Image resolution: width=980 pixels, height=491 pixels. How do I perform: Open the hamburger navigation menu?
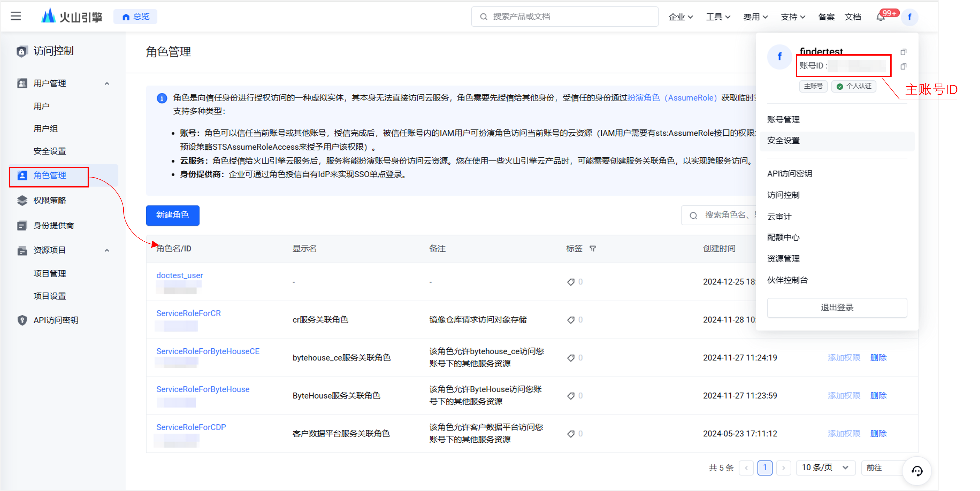pyautogui.click(x=16, y=16)
